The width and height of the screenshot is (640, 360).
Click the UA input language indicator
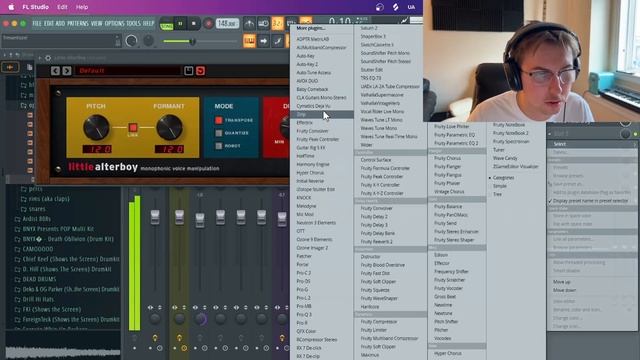(411, 7)
